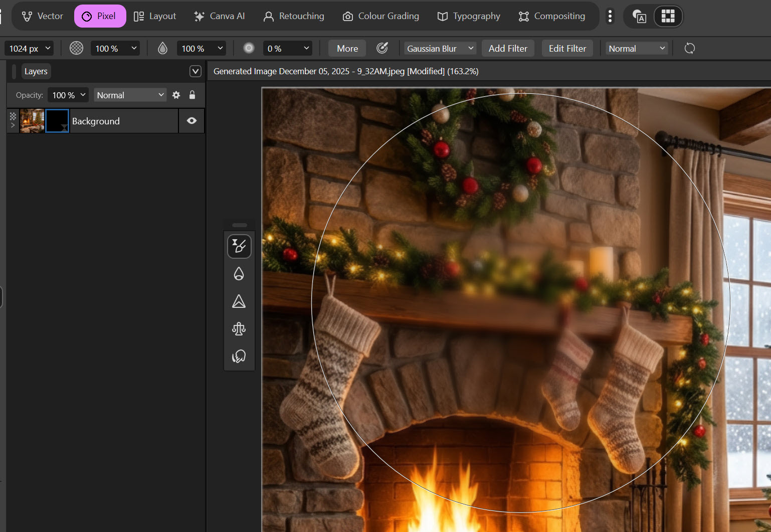Toggle the layer lock icon
Image resolution: width=771 pixels, height=532 pixels.
pyautogui.click(x=192, y=95)
